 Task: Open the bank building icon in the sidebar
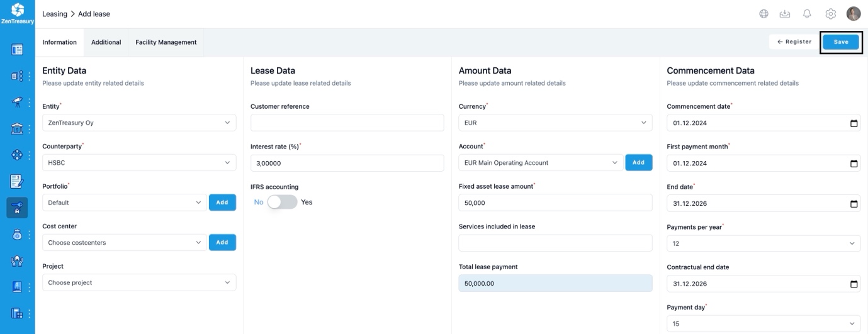click(x=18, y=129)
